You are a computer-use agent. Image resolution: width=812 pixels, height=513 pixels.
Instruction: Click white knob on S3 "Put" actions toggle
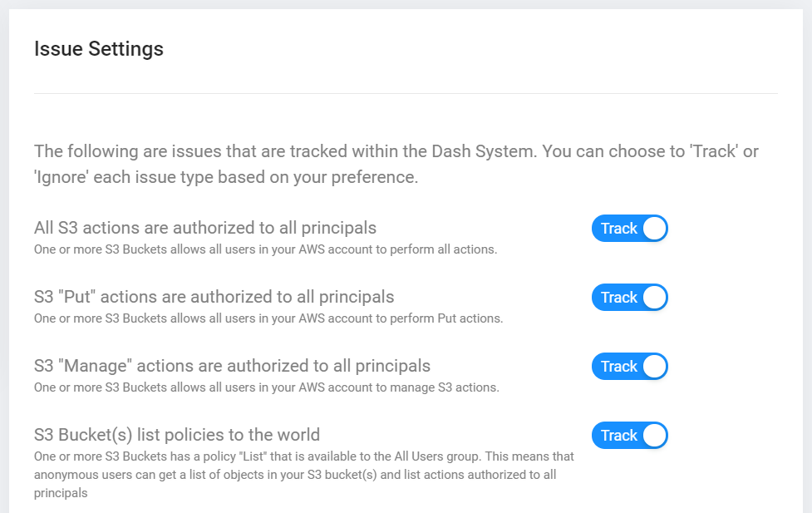tap(654, 298)
